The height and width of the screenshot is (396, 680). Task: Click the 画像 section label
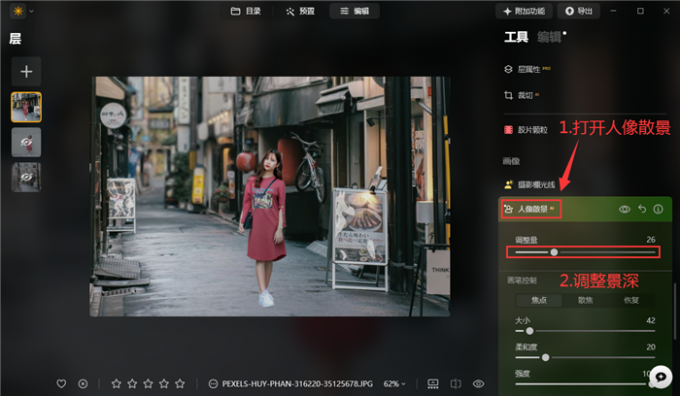pos(511,161)
